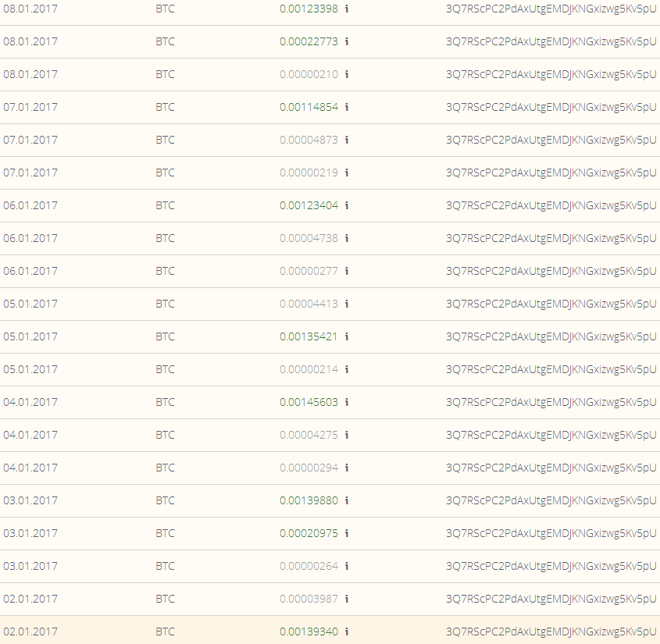Select BTC currency in the 0.00004738 row

[165, 239]
